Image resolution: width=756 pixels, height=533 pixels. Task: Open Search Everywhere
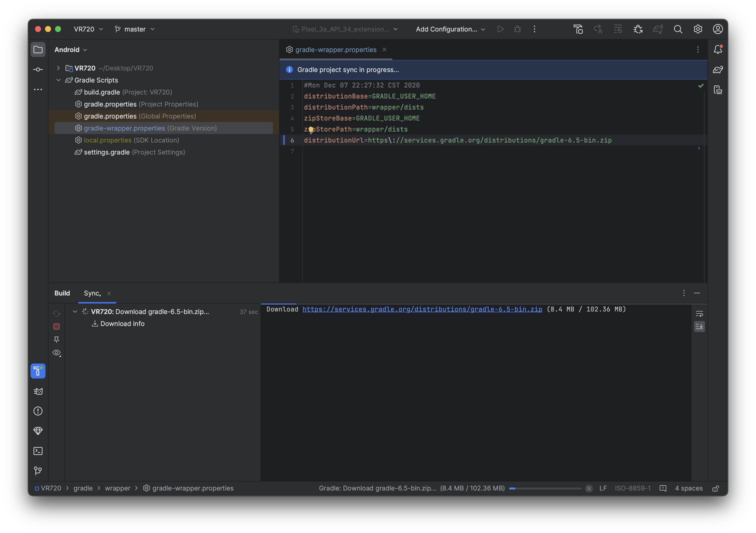(678, 29)
